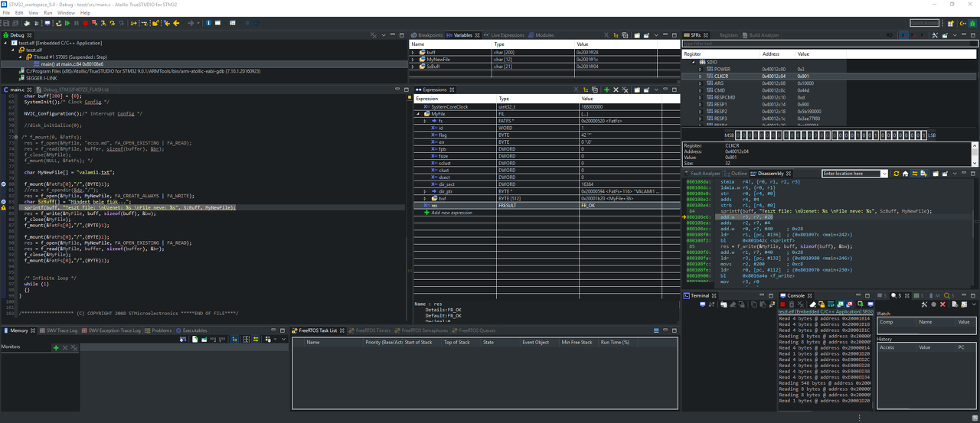Click the Save icon in main toolbar
980x423 pixels.
pyautogui.click(x=6, y=23)
